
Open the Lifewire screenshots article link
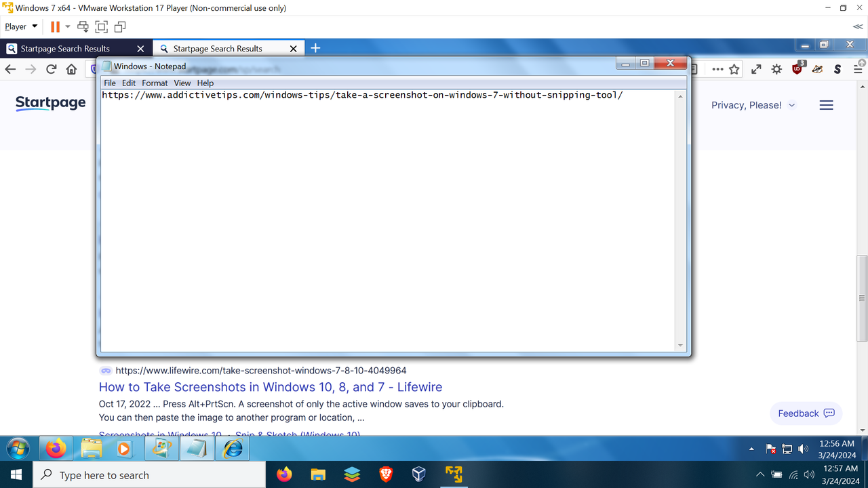271,386
